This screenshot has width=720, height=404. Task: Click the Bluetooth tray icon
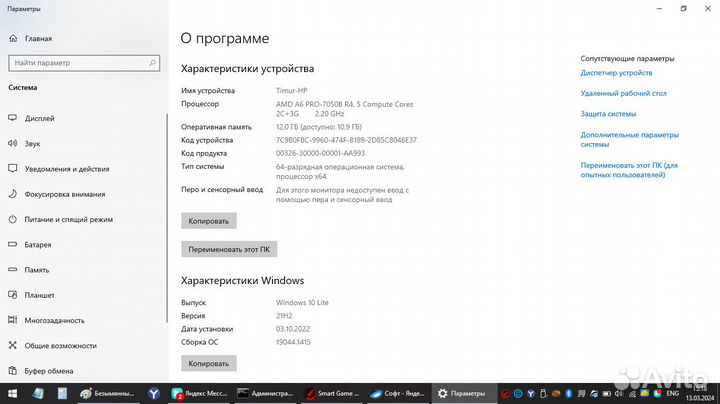coord(568,393)
